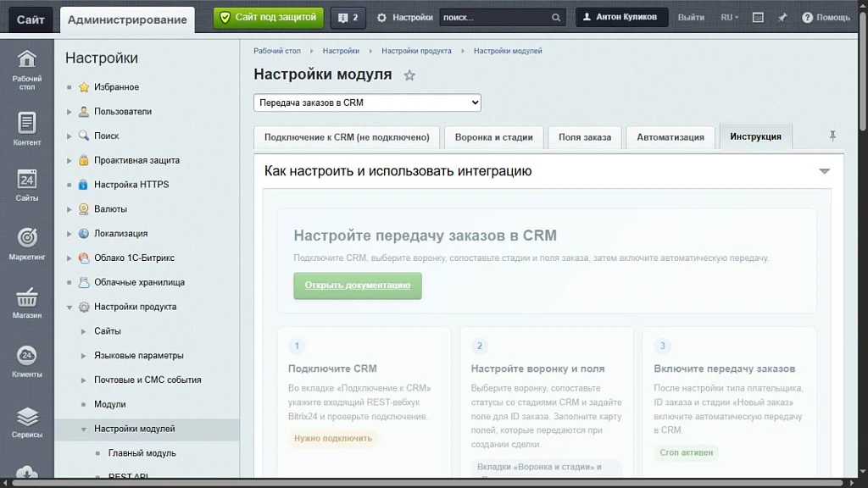868x488 pixels.
Task: Click the Сайт под защитой button
Action: pos(269,18)
